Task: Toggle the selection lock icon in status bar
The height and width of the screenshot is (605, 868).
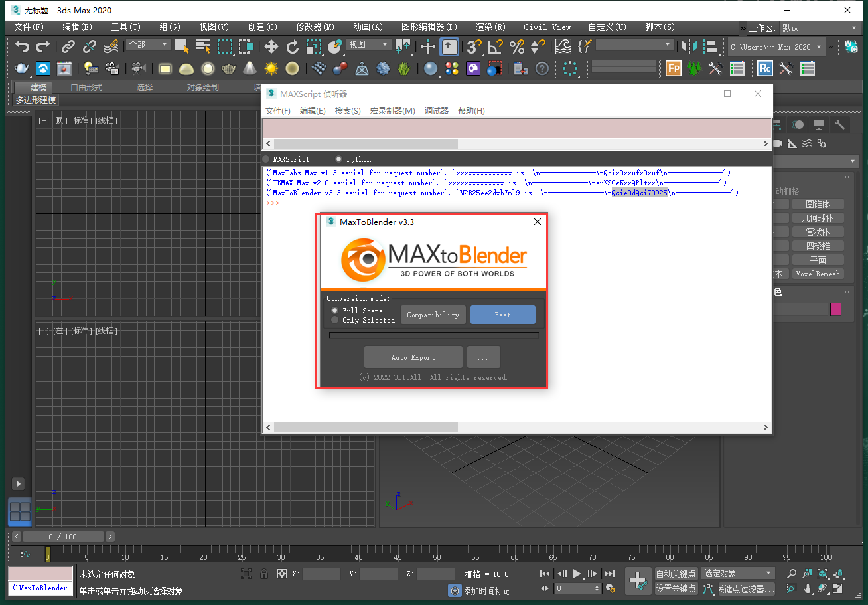Action: (x=264, y=574)
